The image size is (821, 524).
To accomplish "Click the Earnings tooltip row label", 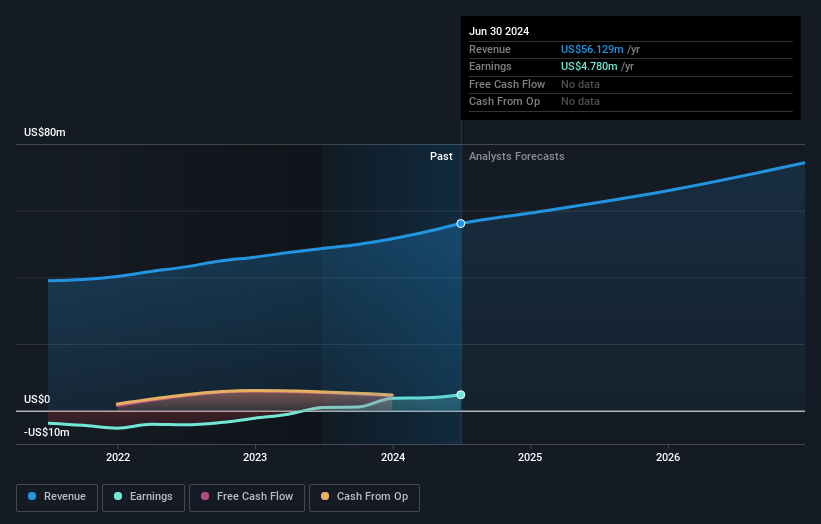I will tap(490, 66).
